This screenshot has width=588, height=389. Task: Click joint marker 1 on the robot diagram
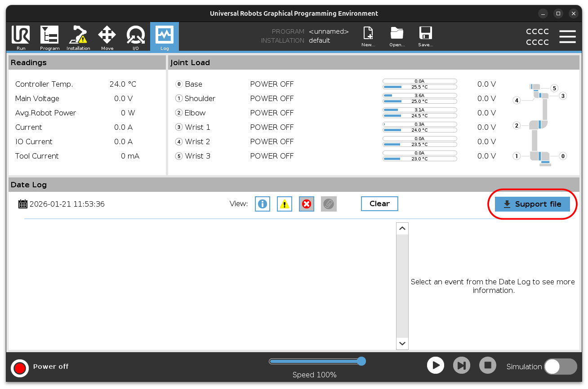517,156
